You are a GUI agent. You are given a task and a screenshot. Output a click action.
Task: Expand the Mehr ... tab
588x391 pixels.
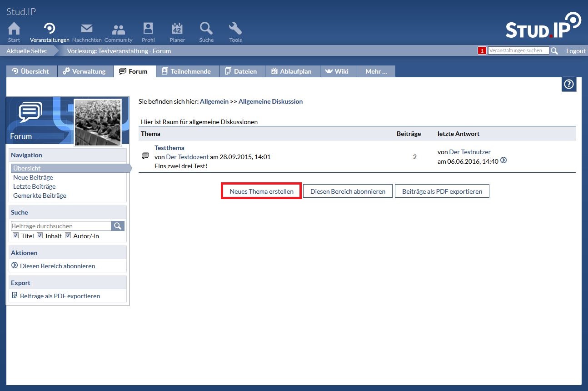coord(376,71)
